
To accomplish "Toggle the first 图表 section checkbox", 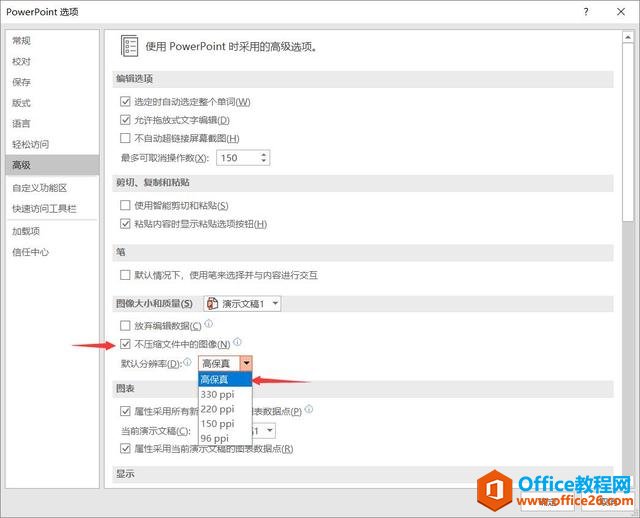I will click(x=125, y=411).
